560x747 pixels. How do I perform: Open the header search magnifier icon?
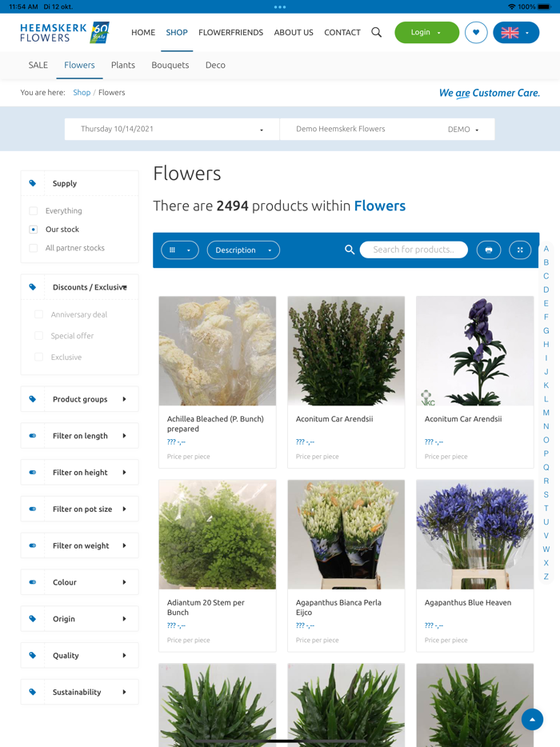click(x=376, y=33)
